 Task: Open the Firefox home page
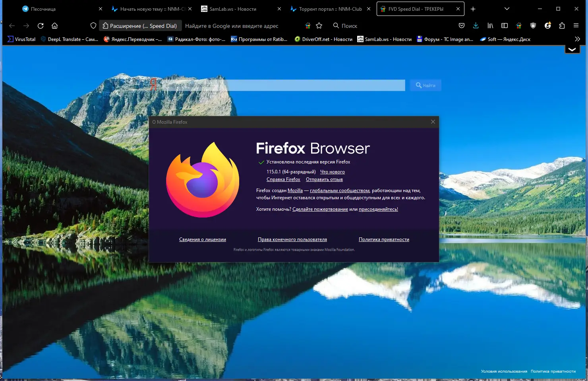coord(55,26)
